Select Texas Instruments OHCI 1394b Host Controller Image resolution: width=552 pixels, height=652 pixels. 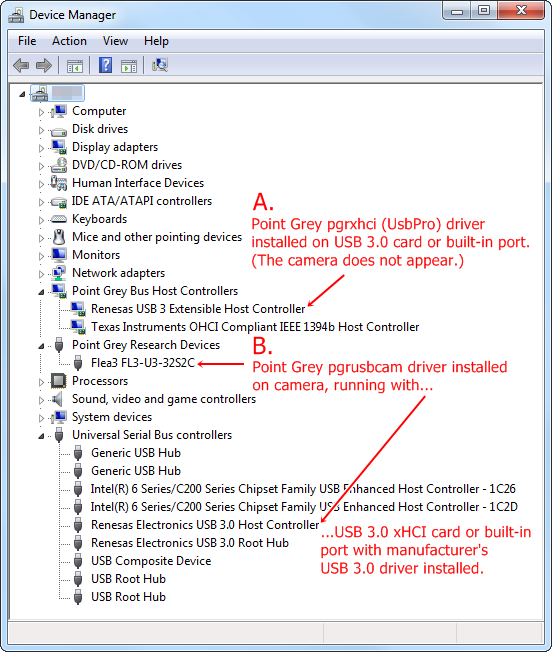[x=255, y=327]
